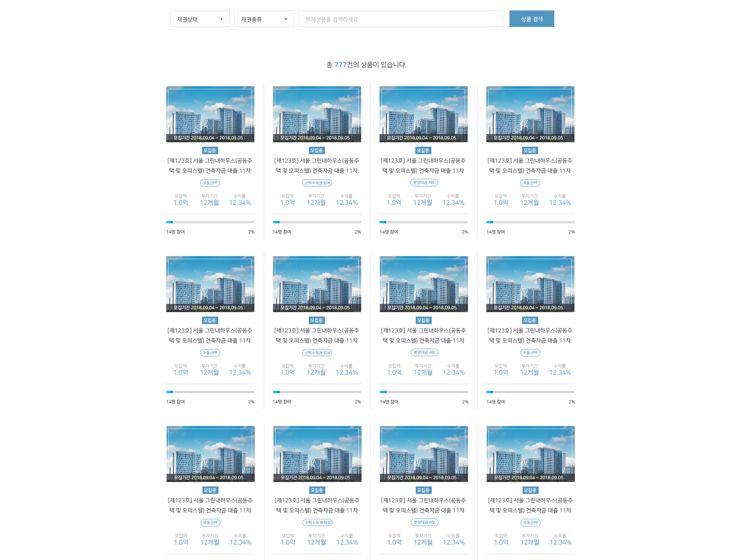Image resolution: width=747 pixels, height=560 pixels.
Task: Open the thumbnail of the bottom-row first card
Action: (211, 454)
